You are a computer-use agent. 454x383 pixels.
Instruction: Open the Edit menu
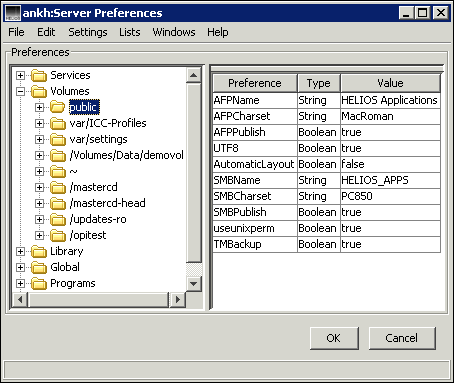tap(46, 32)
